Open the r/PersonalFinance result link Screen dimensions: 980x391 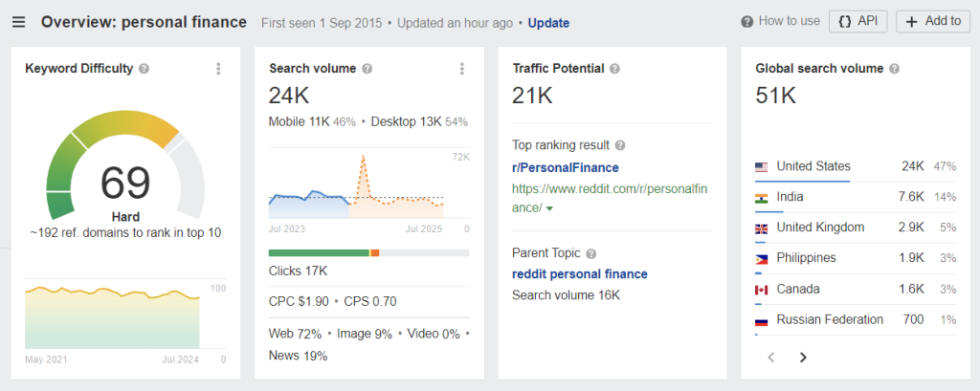(x=565, y=168)
